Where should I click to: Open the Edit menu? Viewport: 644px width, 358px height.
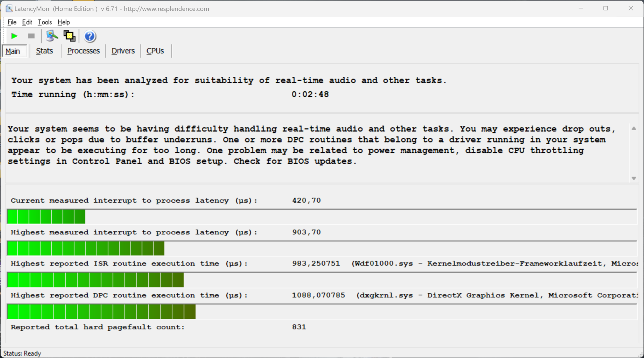(27, 22)
